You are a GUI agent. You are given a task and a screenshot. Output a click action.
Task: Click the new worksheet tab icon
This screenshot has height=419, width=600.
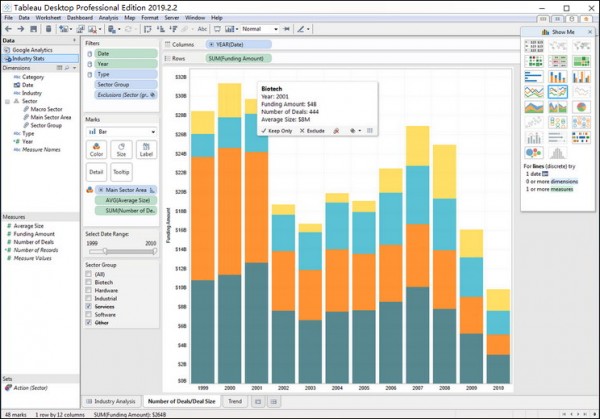pos(258,401)
